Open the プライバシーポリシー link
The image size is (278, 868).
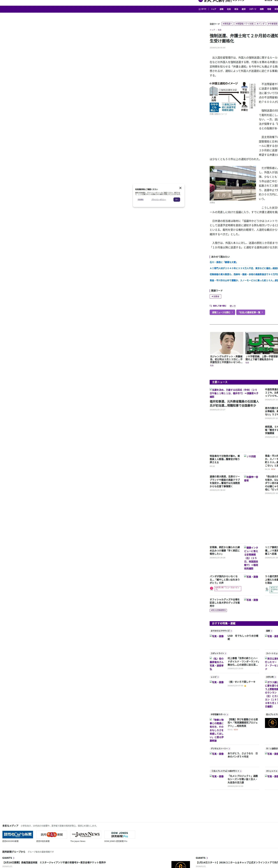159,199
